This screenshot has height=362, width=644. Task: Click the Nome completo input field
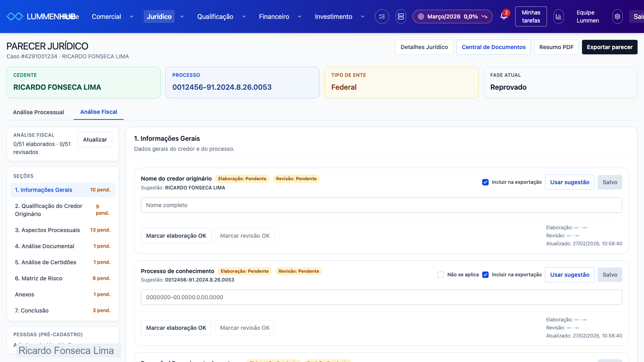pyautogui.click(x=381, y=205)
